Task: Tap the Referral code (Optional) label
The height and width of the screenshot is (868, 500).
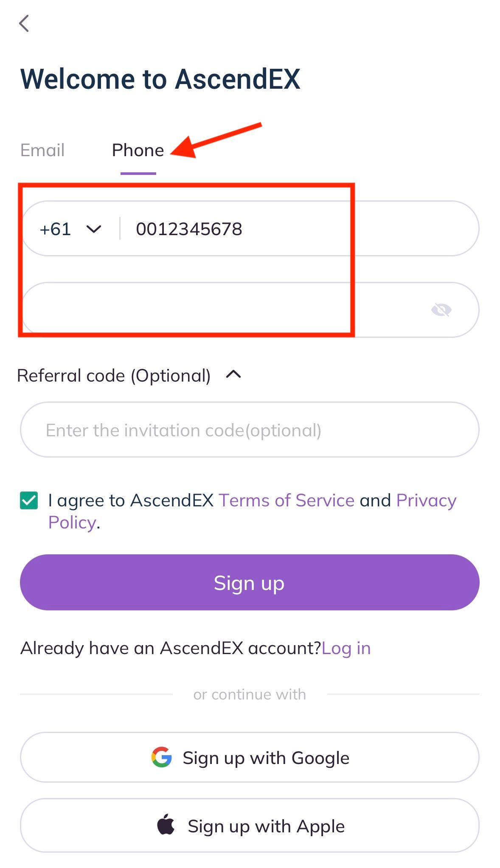Action: 114,376
